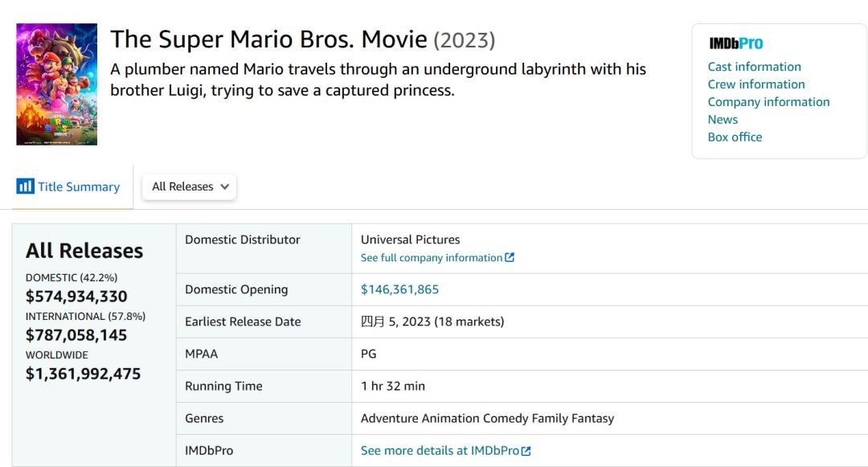Open the News link
This screenshot has height=467, width=868.
pos(723,120)
